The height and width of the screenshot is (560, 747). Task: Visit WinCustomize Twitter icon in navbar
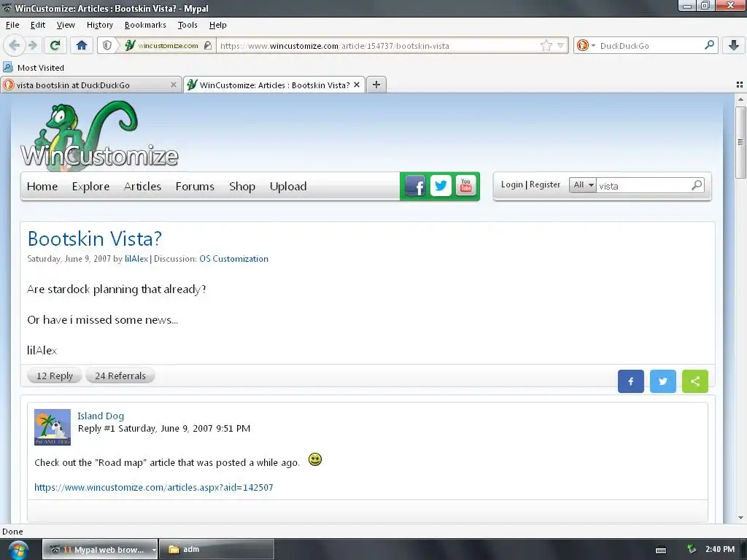tap(441, 186)
